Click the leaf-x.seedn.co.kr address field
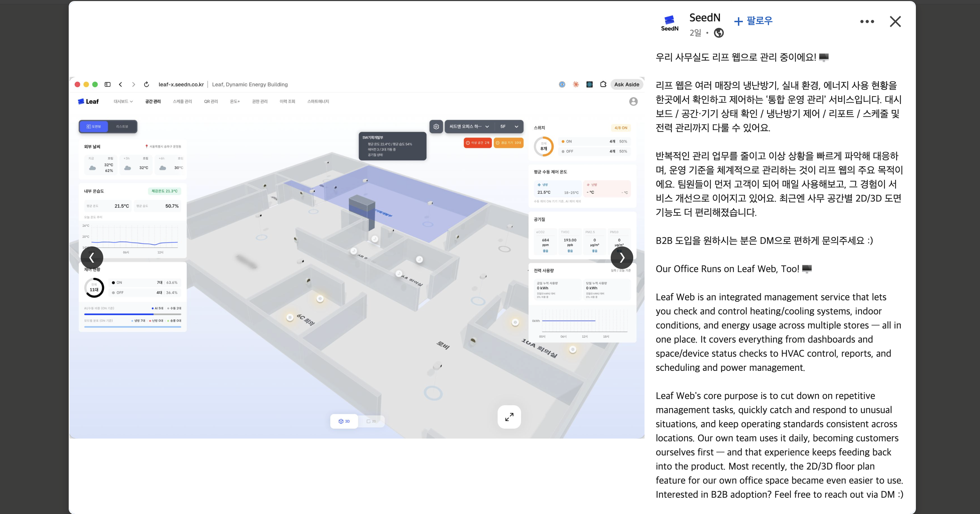The width and height of the screenshot is (980, 514). [181, 85]
